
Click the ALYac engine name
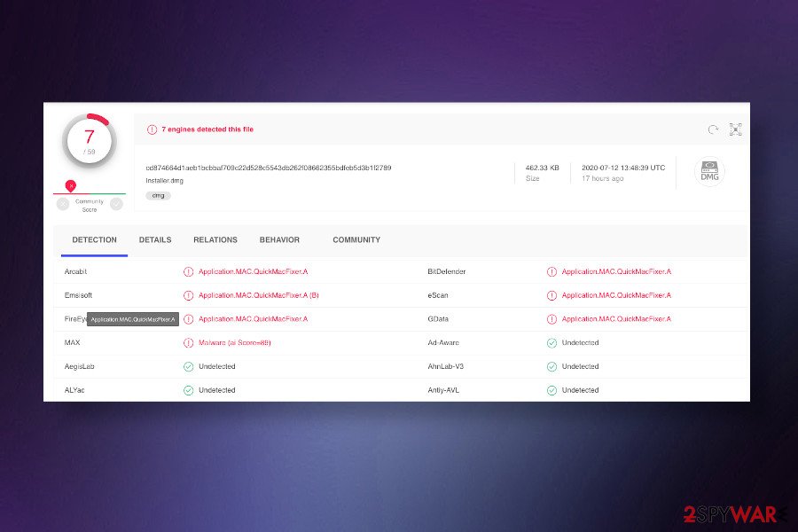[74, 390]
